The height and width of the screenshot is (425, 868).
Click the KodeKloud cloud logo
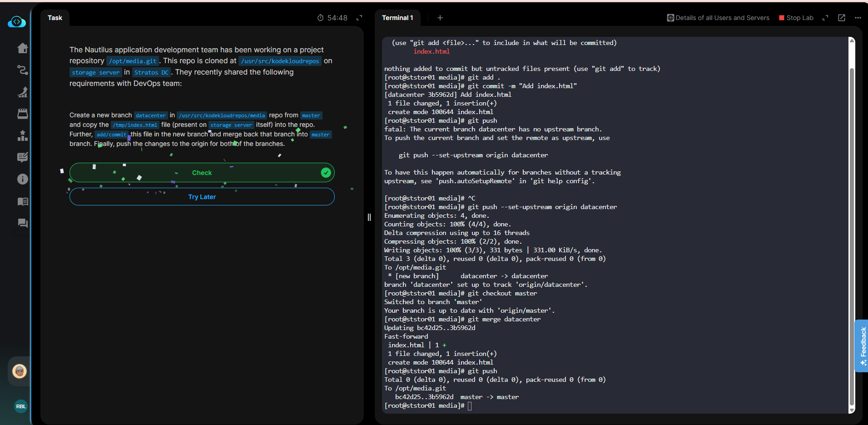[17, 22]
